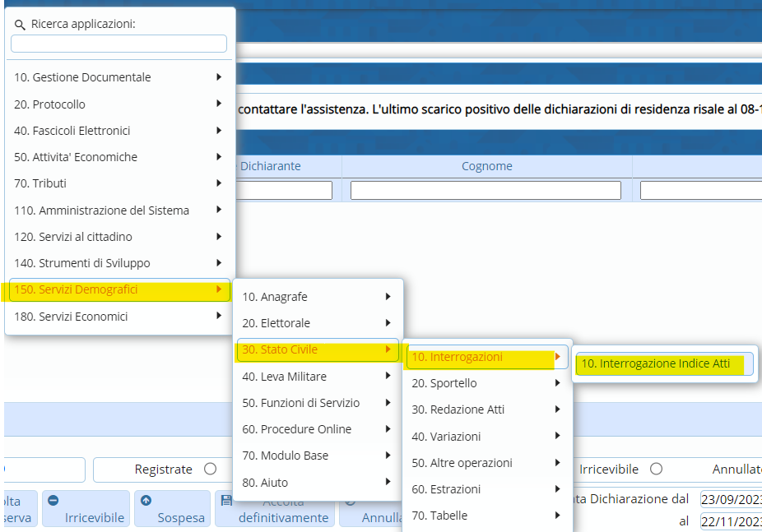Select the Servizi Economici menu entry
762x532 pixels.
[x=71, y=317]
